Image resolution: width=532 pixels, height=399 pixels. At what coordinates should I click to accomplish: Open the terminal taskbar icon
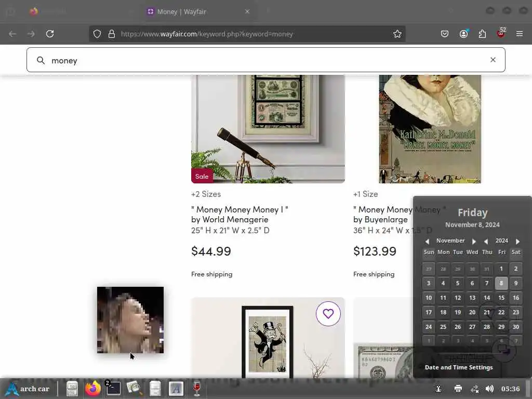(x=113, y=389)
